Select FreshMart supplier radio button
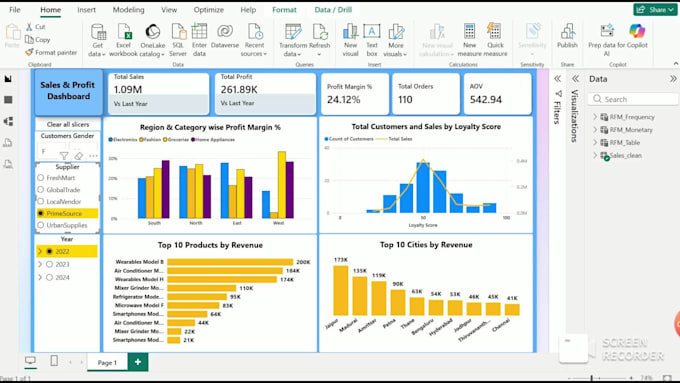 [41, 178]
